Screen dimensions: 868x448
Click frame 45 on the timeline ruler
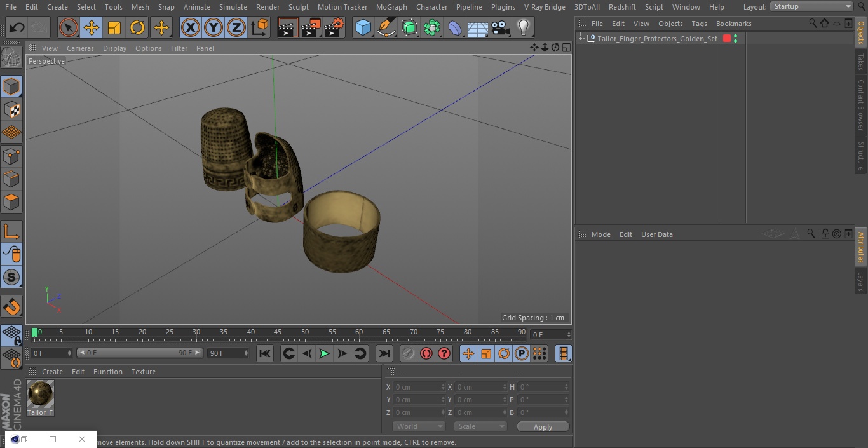point(278,332)
